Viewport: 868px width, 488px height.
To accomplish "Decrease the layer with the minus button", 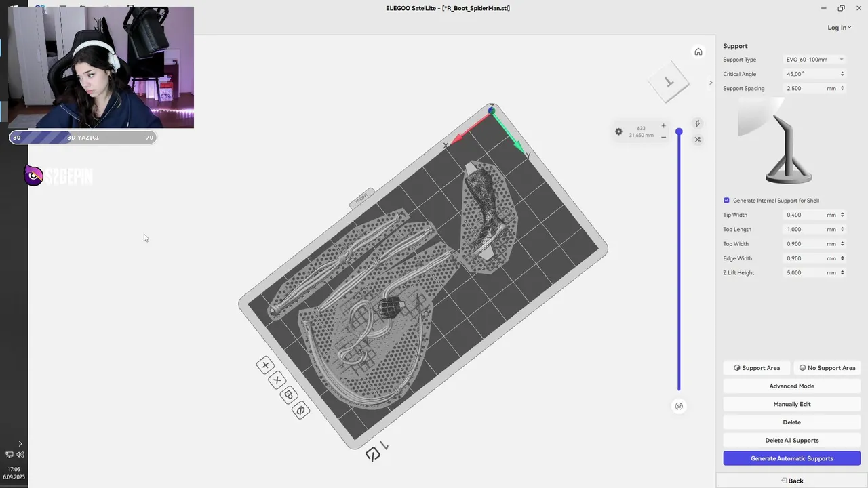I will (x=663, y=137).
